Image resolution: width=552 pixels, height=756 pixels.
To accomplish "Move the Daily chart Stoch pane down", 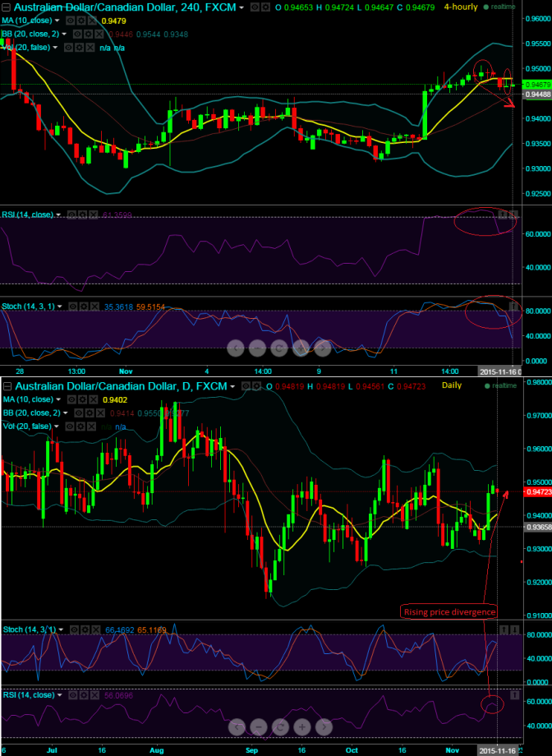I will click(x=514, y=629).
